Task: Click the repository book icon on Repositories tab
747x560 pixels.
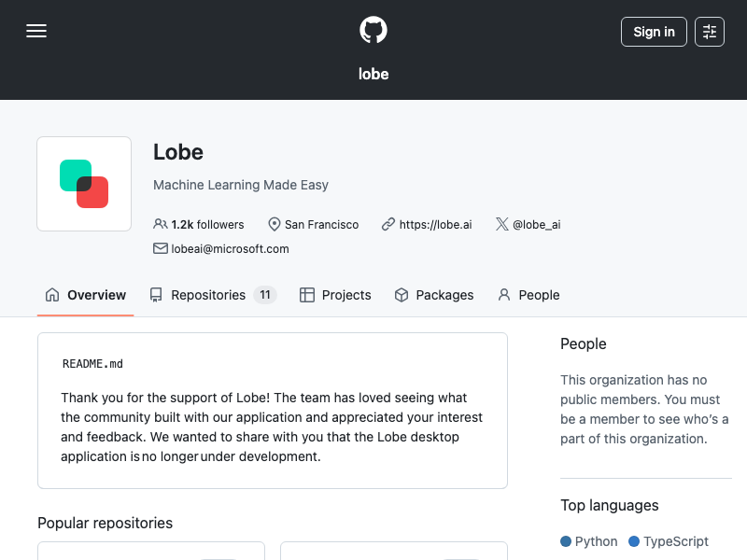Action: [x=154, y=295]
